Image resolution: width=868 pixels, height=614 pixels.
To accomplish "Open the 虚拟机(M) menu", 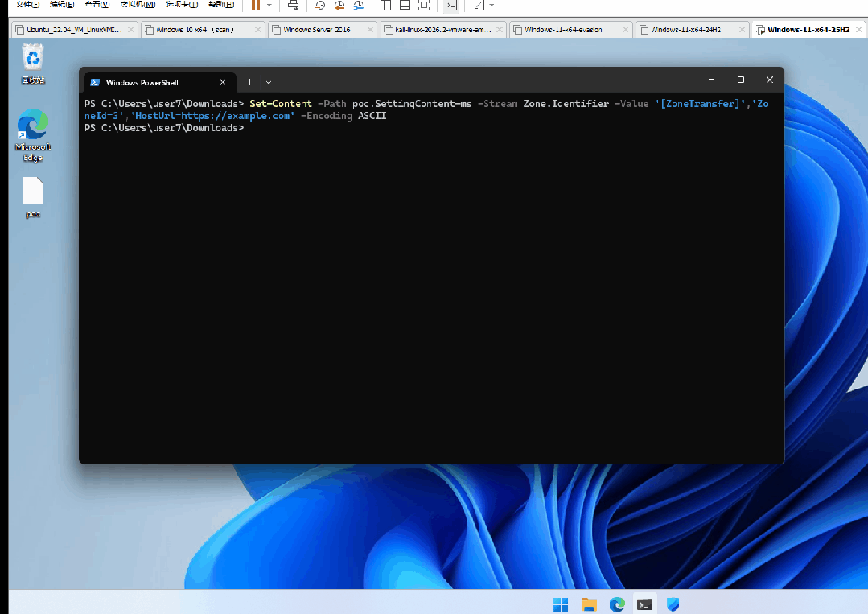I will (x=138, y=5).
